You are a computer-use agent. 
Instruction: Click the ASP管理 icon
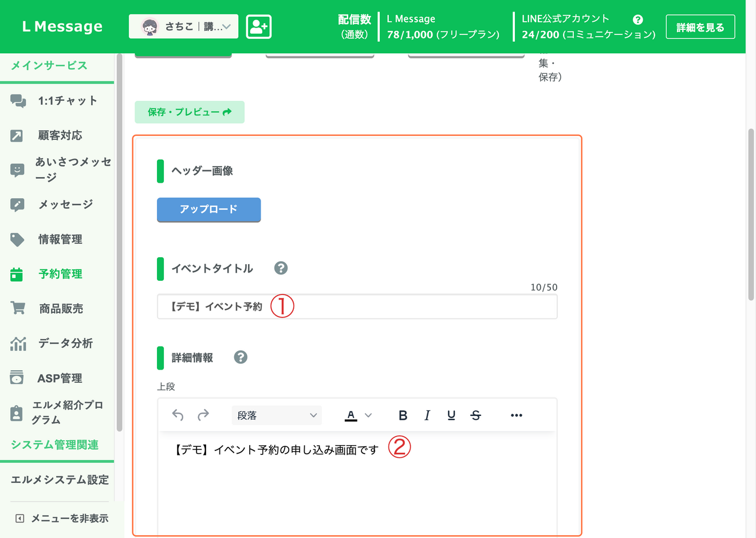click(x=17, y=378)
